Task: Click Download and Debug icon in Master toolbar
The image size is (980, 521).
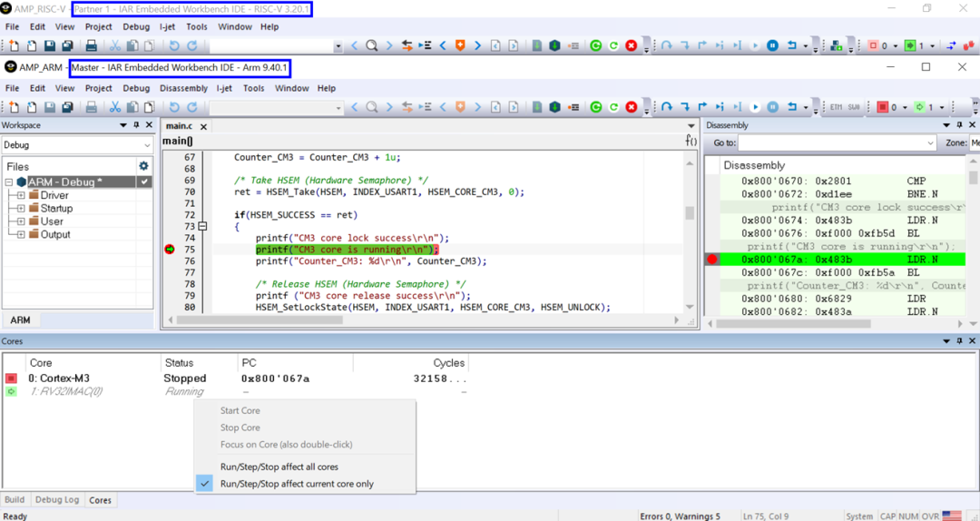Action: tap(554, 107)
